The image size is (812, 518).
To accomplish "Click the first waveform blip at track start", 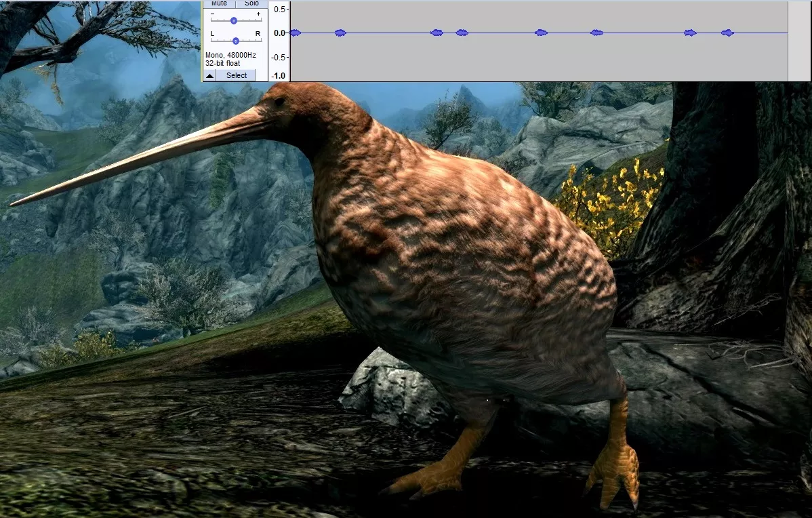I will tap(295, 33).
